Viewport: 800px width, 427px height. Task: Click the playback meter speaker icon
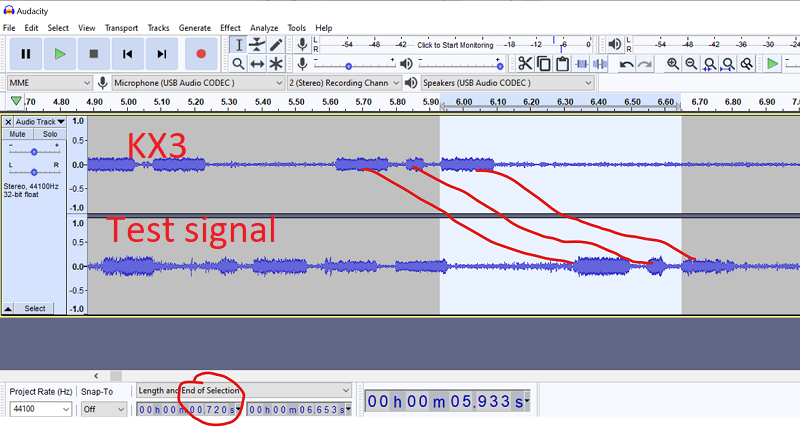tap(615, 45)
